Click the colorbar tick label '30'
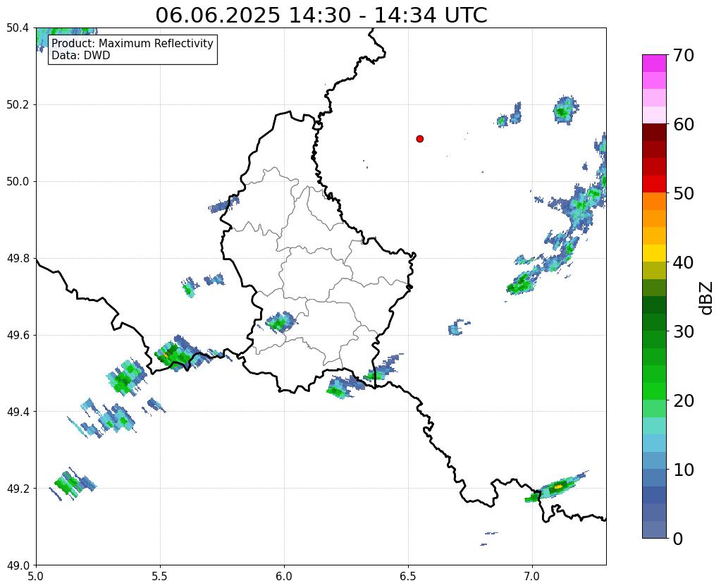 point(683,331)
